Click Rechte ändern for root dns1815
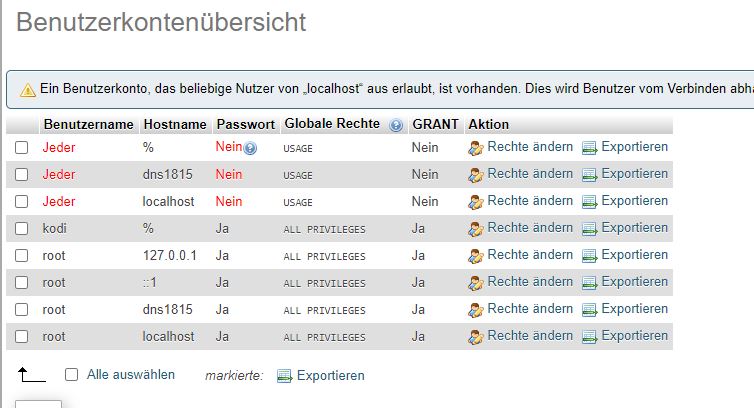The height and width of the screenshot is (408, 754). [530, 308]
